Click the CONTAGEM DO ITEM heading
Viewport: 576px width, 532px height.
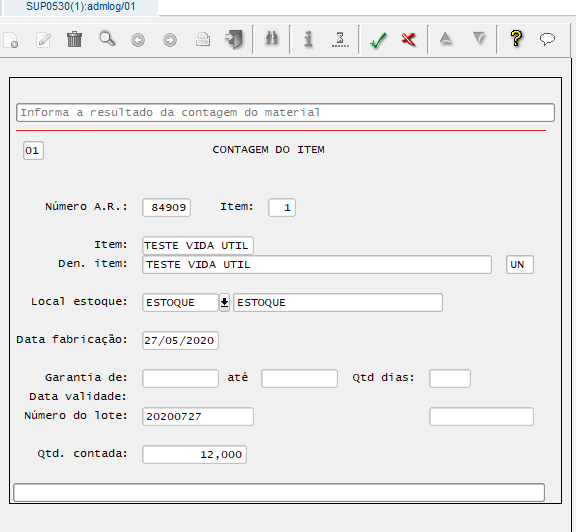(269, 150)
